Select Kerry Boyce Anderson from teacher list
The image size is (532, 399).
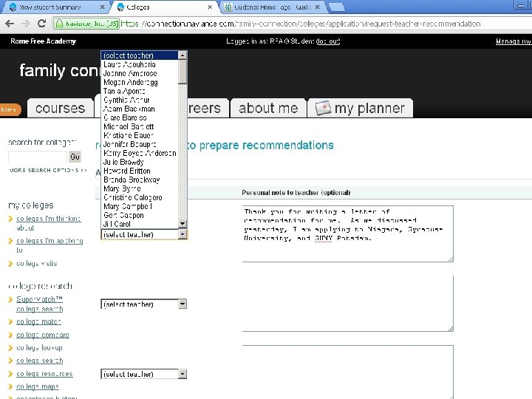tap(140, 153)
